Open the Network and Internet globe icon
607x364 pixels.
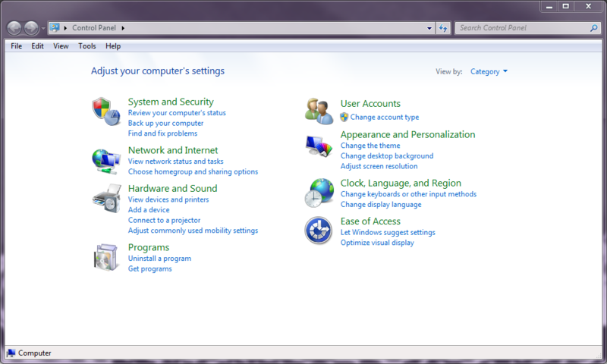(x=105, y=160)
